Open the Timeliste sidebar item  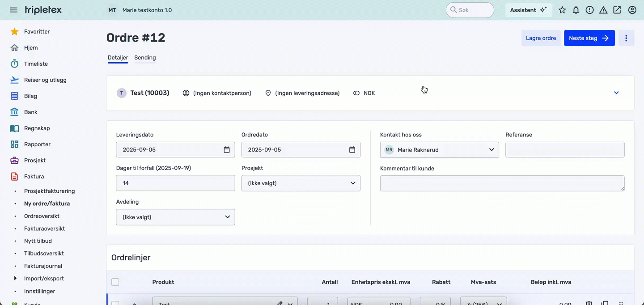pos(36,64)
